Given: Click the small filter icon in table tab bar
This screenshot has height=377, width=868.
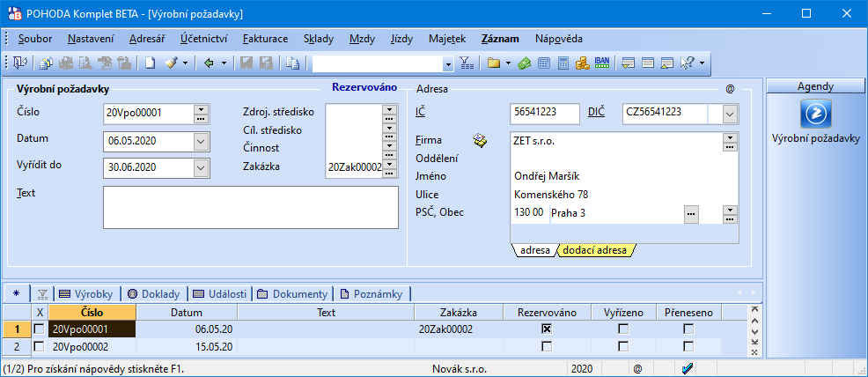Looking at the screenshot, I should point(42,294).
